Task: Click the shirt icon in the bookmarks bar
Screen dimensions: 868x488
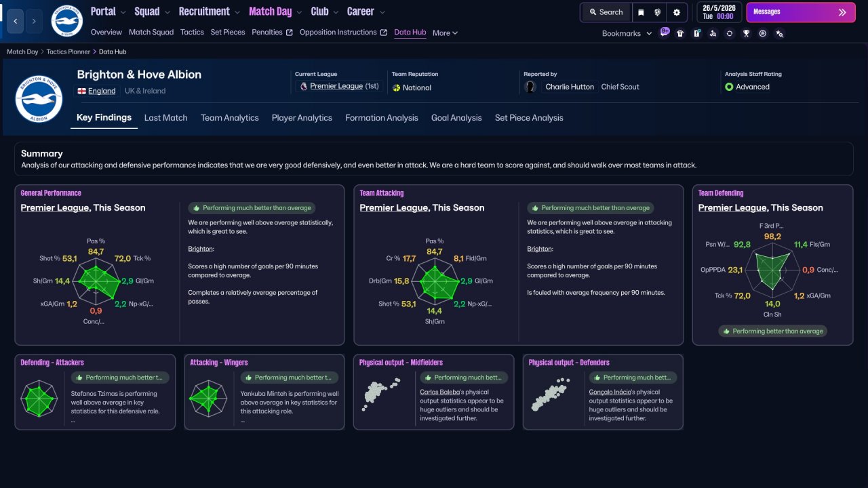Action: (680, 33)
